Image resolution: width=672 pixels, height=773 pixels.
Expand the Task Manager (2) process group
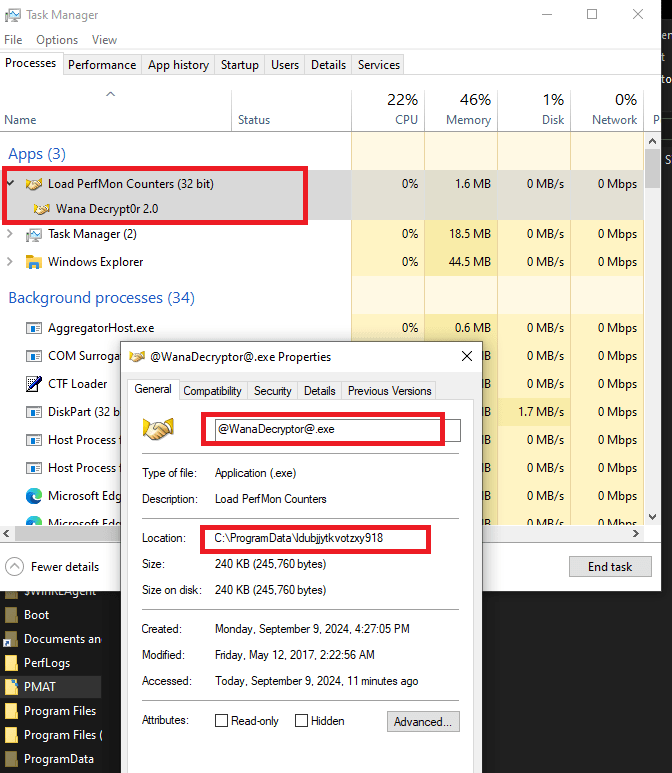coord(11,234)
